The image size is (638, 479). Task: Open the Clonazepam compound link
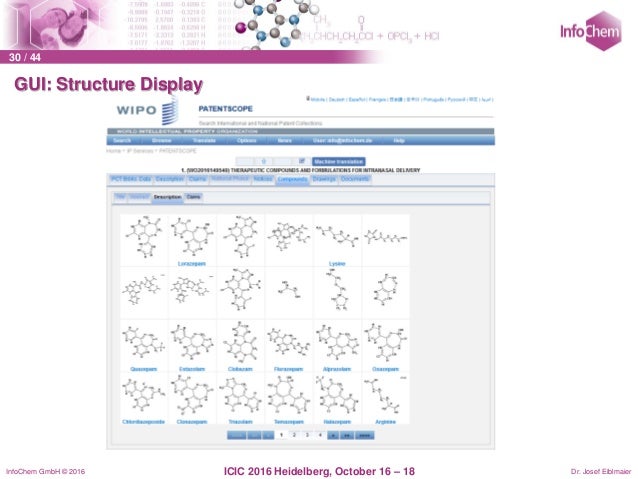click(192, 422)
